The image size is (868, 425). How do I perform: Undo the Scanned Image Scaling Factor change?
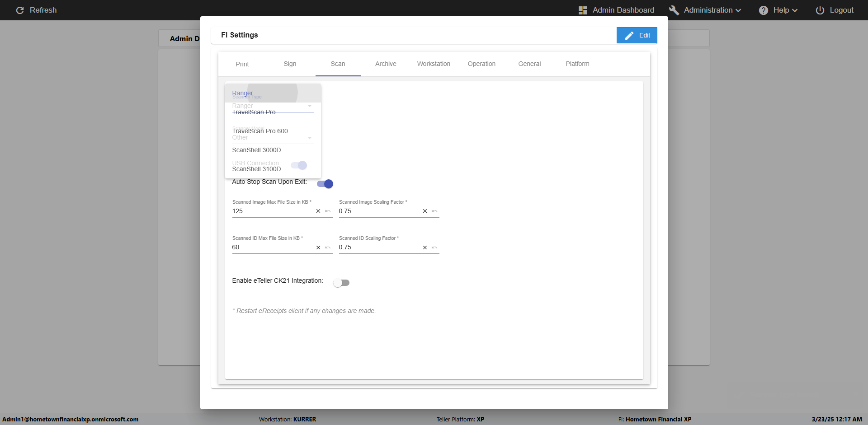(434, 211)
